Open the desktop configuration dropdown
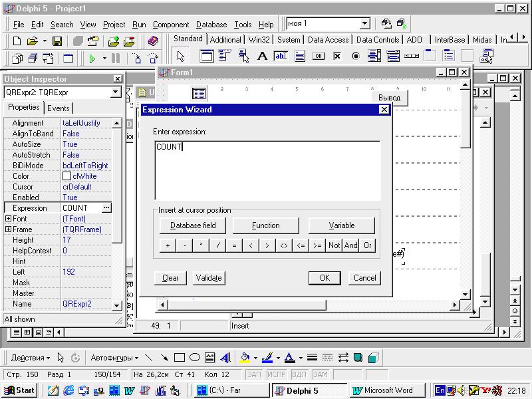This screenshot has width=532, height=399. point(364,23)
